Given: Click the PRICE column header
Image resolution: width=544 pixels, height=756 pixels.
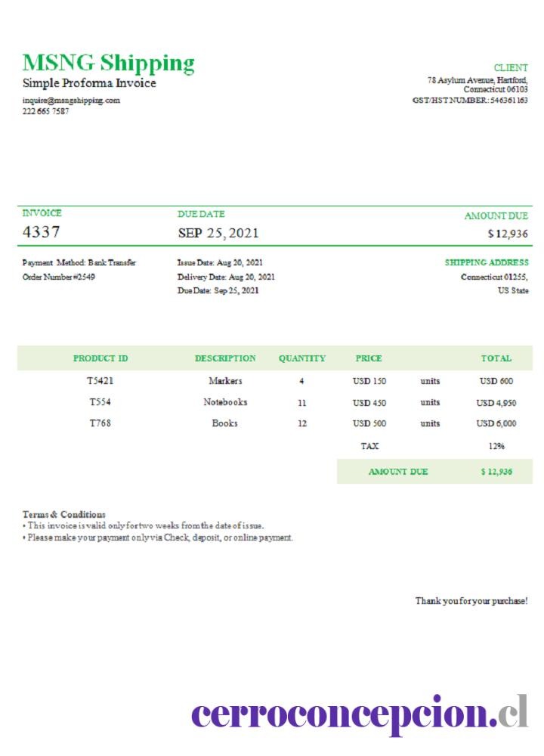Looking at the screenshot, I should tap(369, 358).
